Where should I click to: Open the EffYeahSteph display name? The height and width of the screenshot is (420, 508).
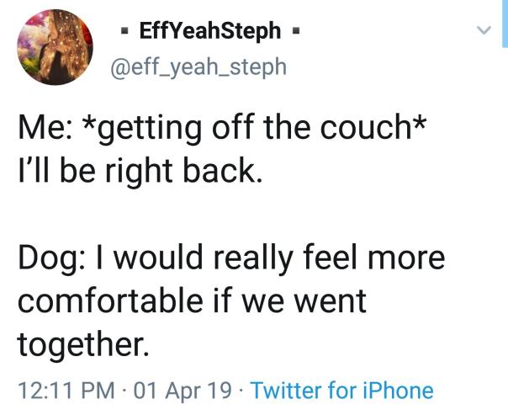[209, 31]
